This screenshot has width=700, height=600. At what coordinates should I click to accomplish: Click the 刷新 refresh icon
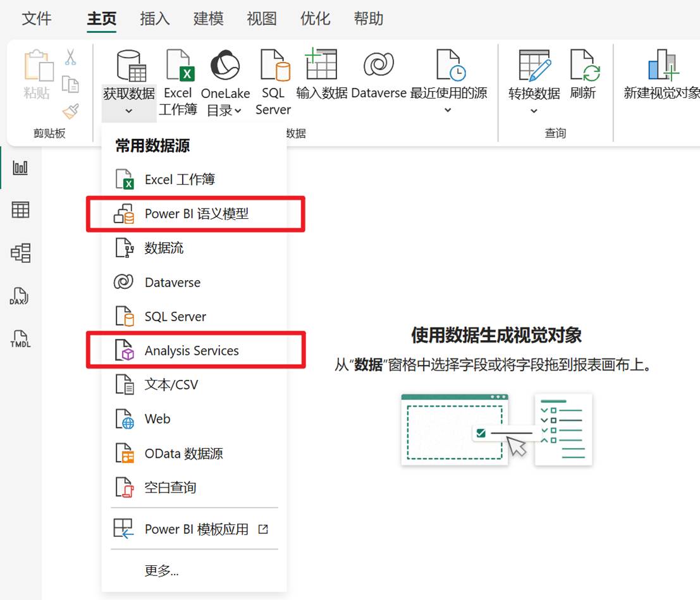584,65
